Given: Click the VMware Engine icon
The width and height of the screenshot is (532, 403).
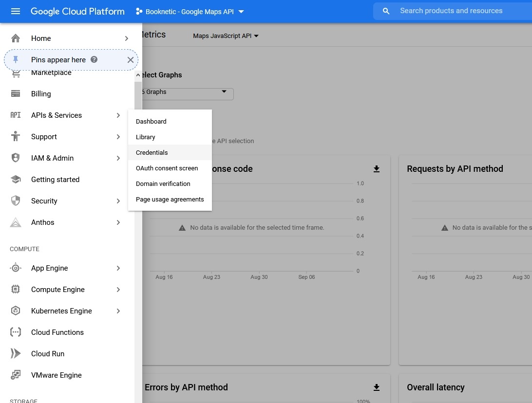Looking at the screenshot, I should click(x=16, y=375).
